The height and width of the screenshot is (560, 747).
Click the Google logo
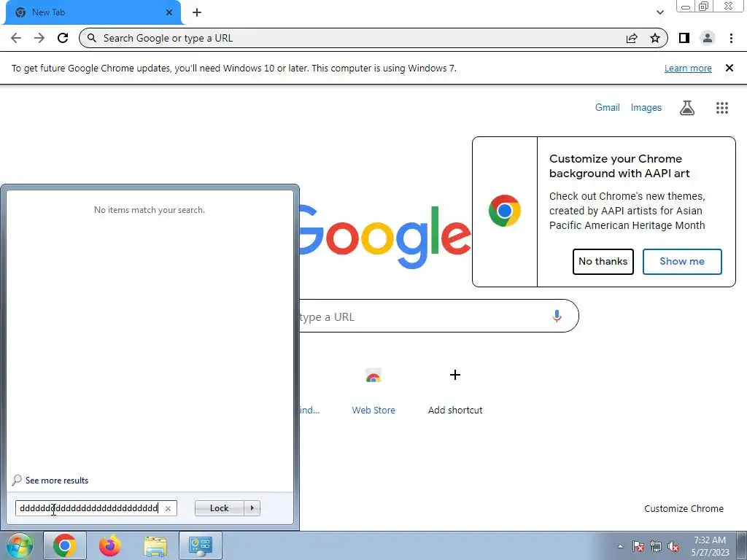tap(385, 237)
